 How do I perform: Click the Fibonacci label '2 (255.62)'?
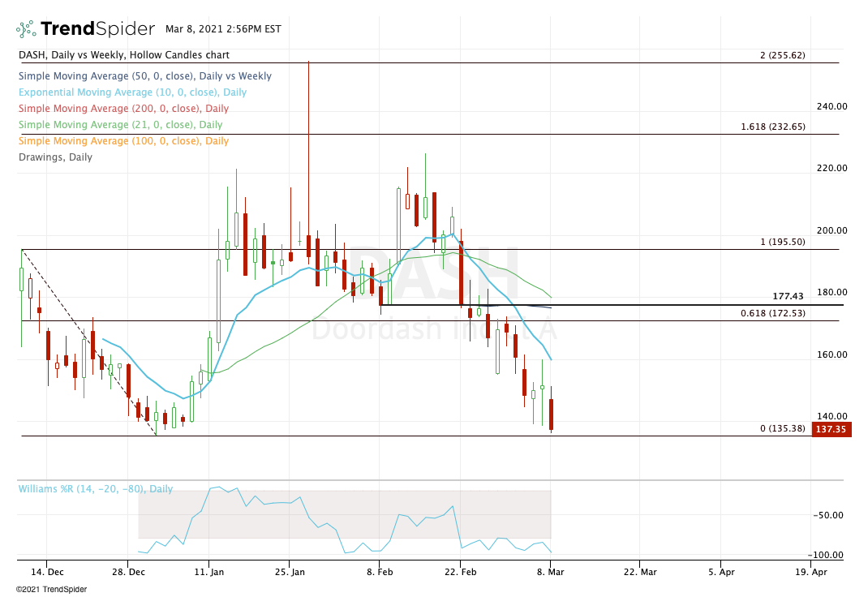[x=783, y=55]
